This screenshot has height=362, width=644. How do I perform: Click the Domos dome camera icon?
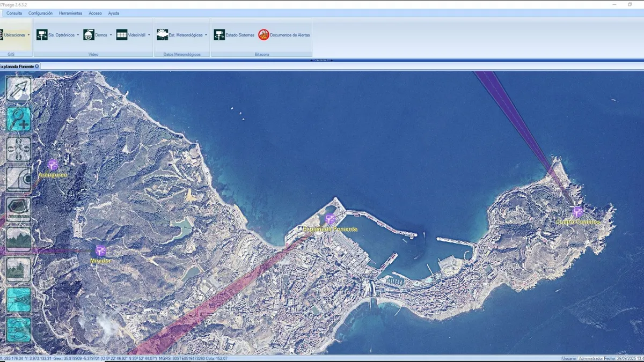coord(89,35)
